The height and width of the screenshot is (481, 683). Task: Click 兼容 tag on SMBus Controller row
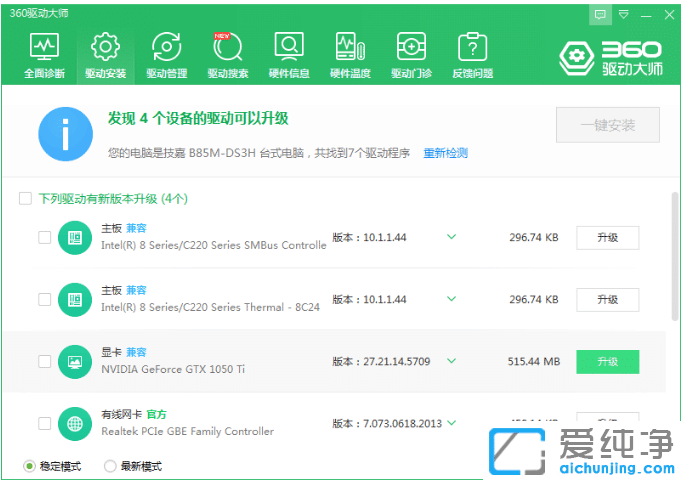pos(136,228)
